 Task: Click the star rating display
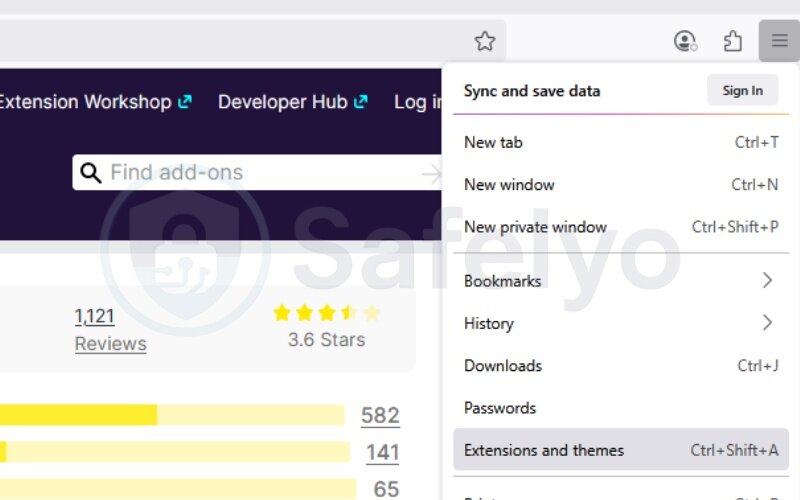tap(327, 312)
